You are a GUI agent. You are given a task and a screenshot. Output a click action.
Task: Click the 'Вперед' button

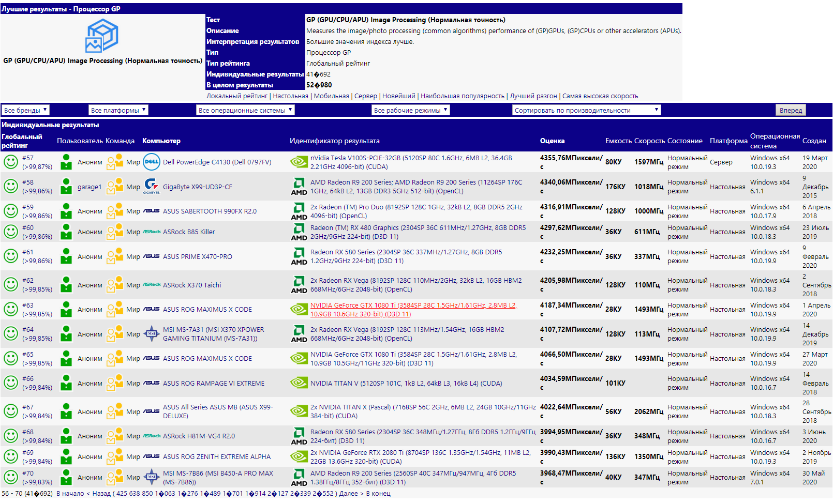tap(791, 110)
